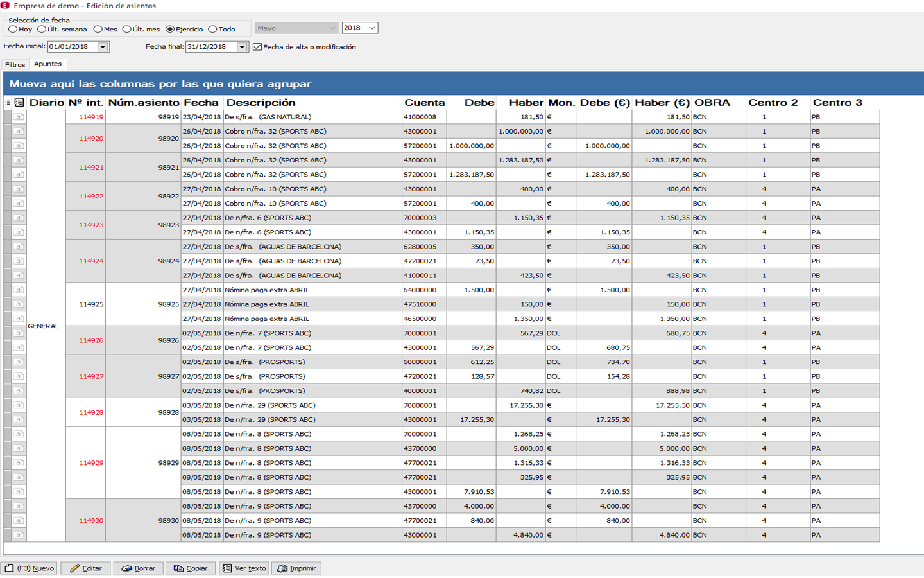Open Ver texto view
Screen dimensions: 924x578
[244, 568]
